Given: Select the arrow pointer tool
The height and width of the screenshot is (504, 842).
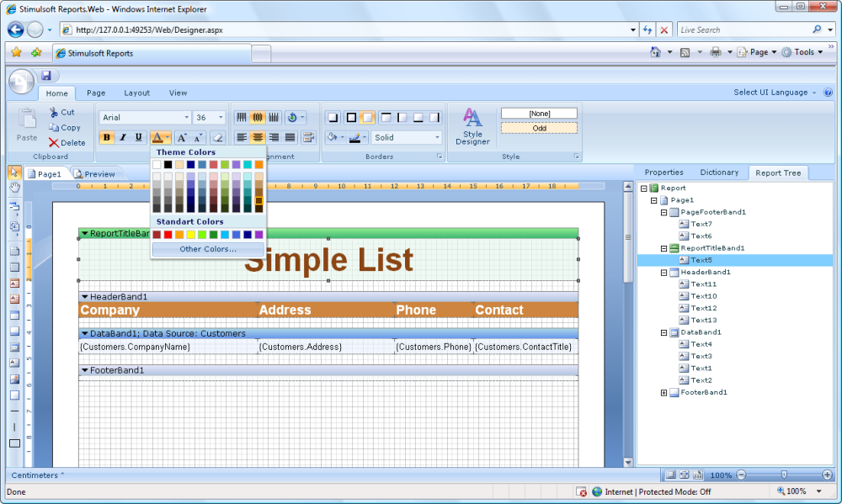Looking at the screenshot, I should click(14, 172).
